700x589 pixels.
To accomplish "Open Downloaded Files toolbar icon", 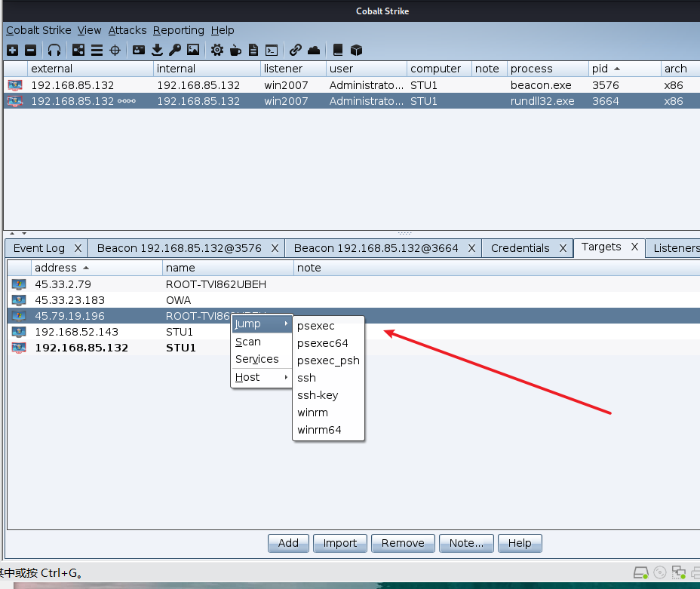I will 157,50.
